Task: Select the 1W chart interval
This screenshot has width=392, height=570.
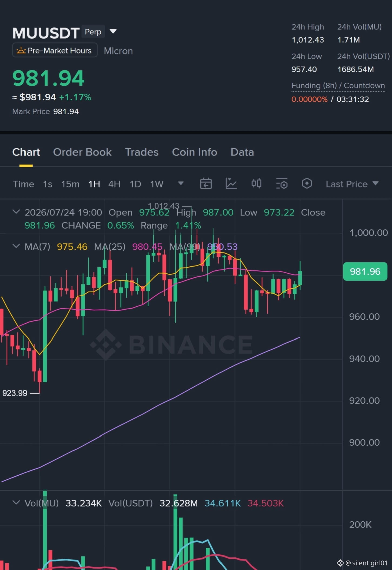Action: click(157, 184)
